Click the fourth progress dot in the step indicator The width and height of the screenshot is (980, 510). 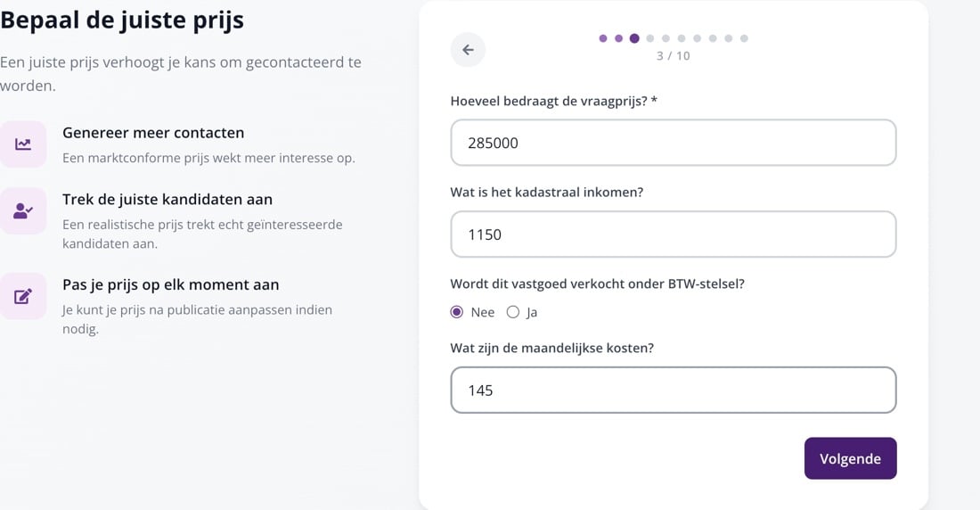[650, 38]
